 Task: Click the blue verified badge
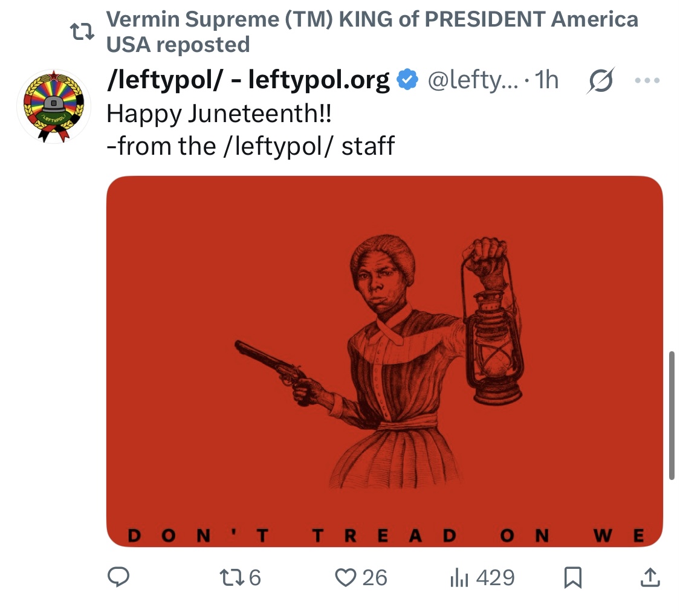pos(407,80)
